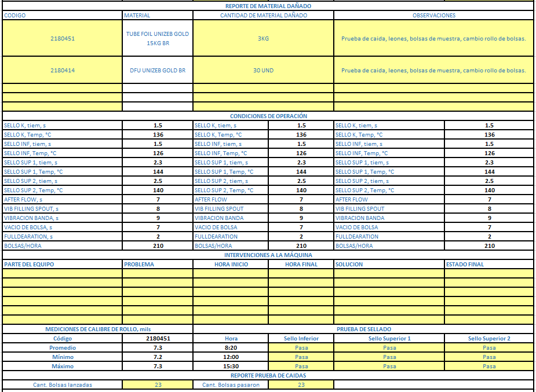Screen dimensions: 536x392
Task: Select the 'REPORTE DE MATERIAL DAÑADO' header cell
Action: coord(268,6)
